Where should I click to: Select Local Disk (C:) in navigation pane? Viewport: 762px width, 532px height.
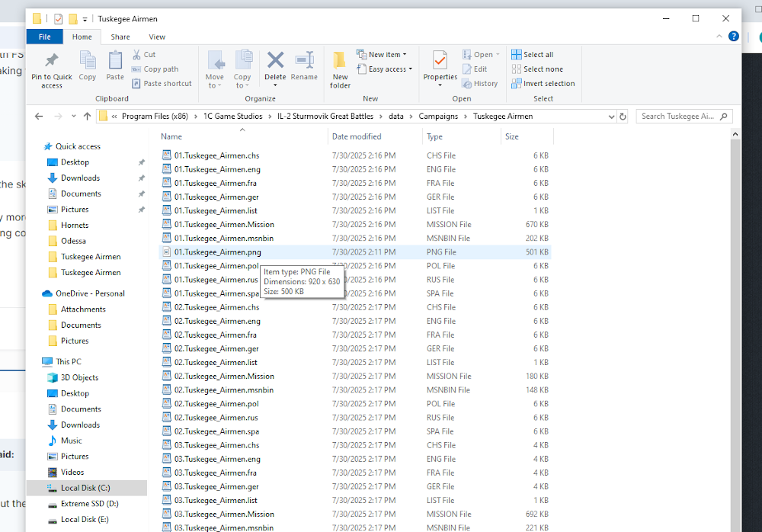coord(85,488)
